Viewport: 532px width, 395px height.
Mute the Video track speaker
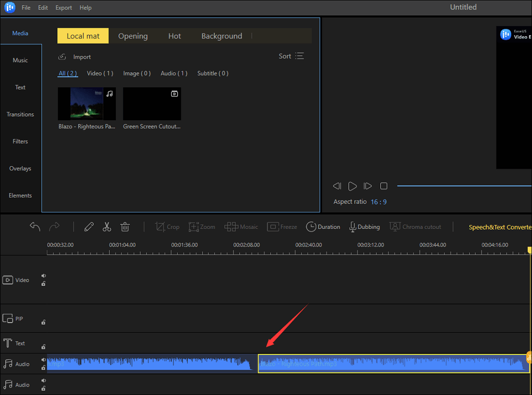point(44,276)
